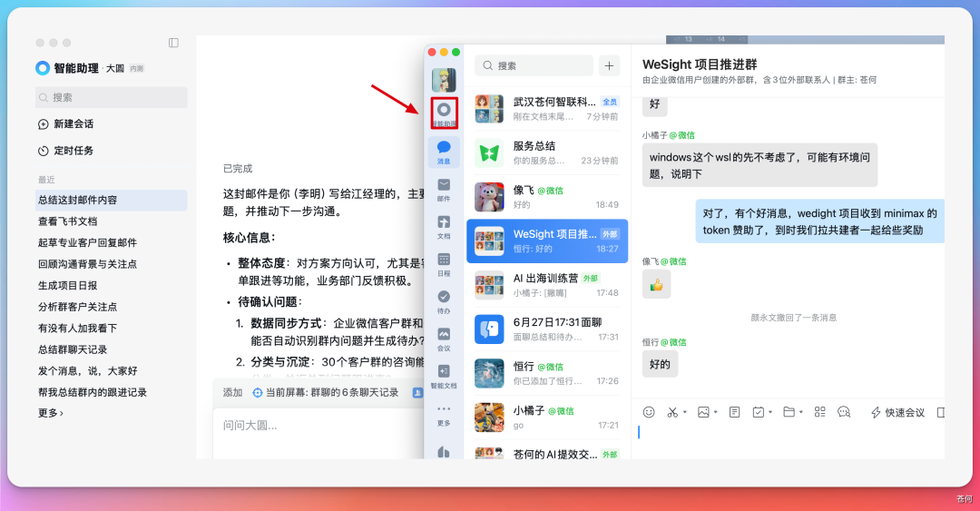Screen dimensions: 980x511
Task: Open 定时任务 in 智能助理
Action: [x=65, y=150]
